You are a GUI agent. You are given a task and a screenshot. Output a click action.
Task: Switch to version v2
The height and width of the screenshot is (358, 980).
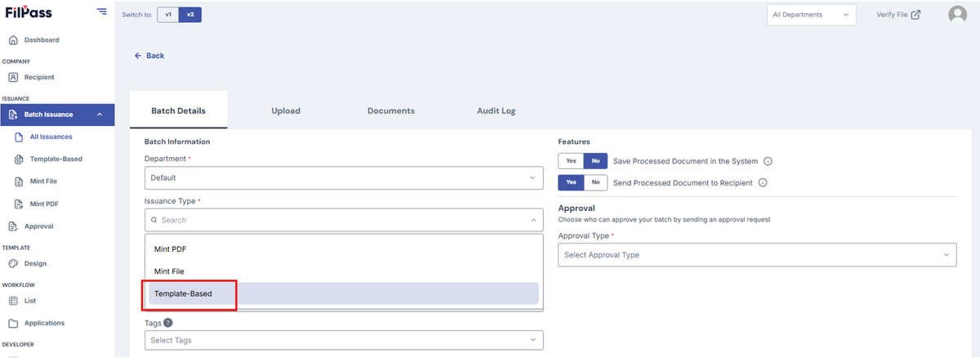click(189, 15)
